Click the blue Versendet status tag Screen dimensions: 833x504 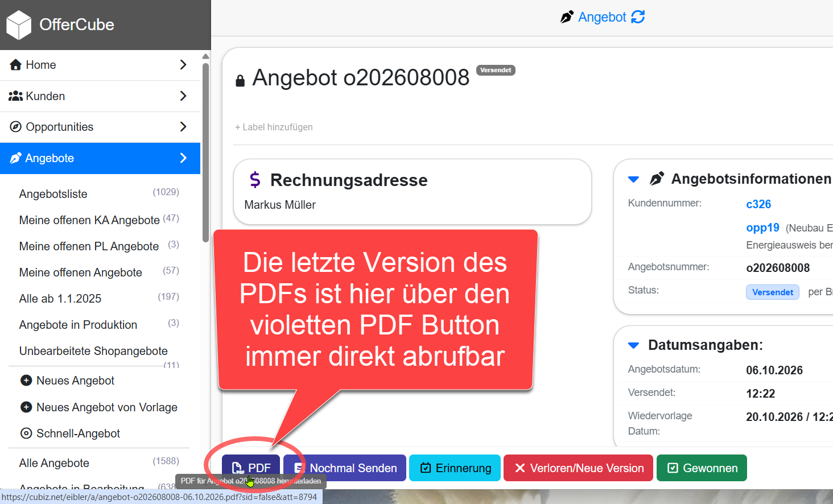(772, 292)
